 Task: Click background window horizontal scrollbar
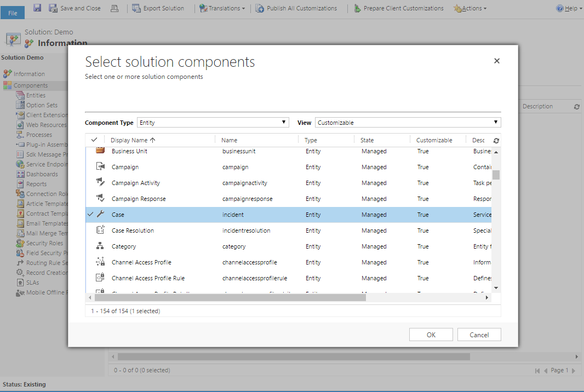[x=294, y=356]
